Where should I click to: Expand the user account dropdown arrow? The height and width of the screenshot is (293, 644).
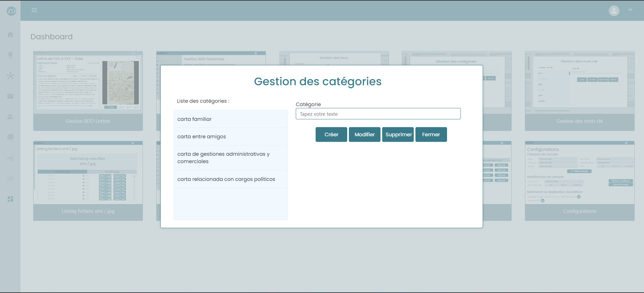(x=631, y=10)
